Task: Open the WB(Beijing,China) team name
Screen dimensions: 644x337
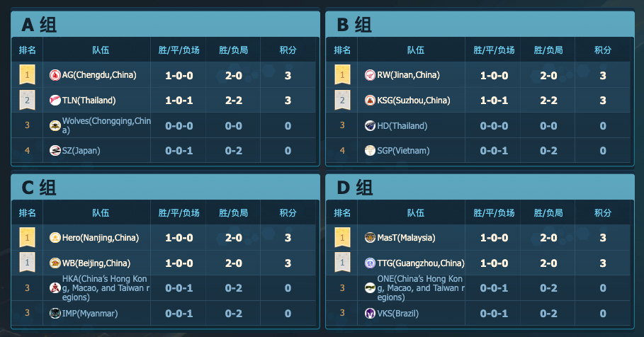Action: click(96, 263)
